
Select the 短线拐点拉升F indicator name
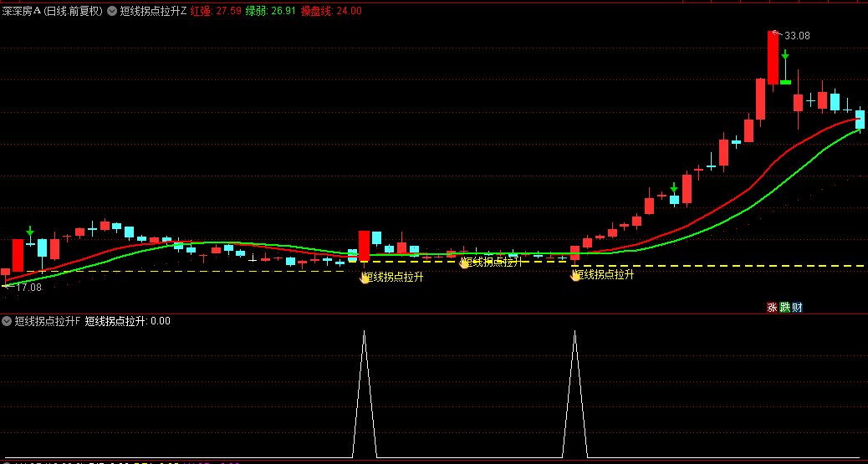pyautogui.click(x=48, y=320)
